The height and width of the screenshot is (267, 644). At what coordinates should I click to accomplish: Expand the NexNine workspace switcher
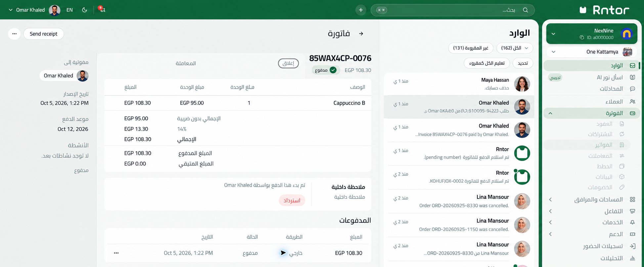pyautogui.click(x=553, y=34)
